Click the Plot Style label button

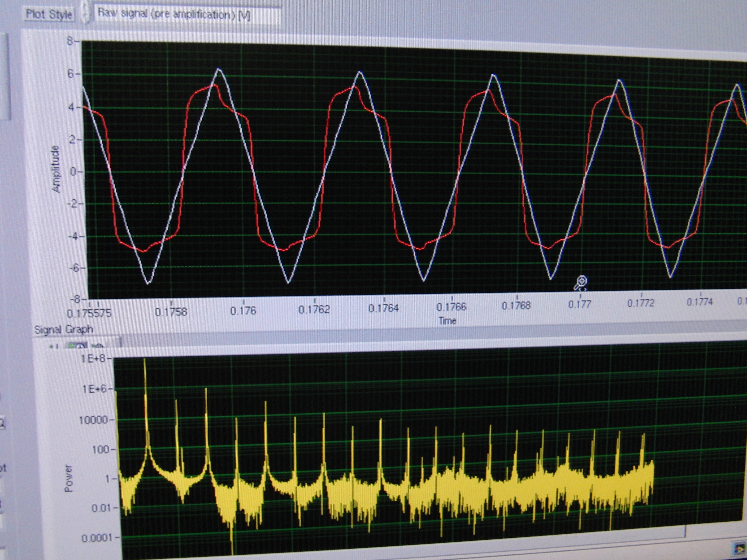[x=49, y=14]
